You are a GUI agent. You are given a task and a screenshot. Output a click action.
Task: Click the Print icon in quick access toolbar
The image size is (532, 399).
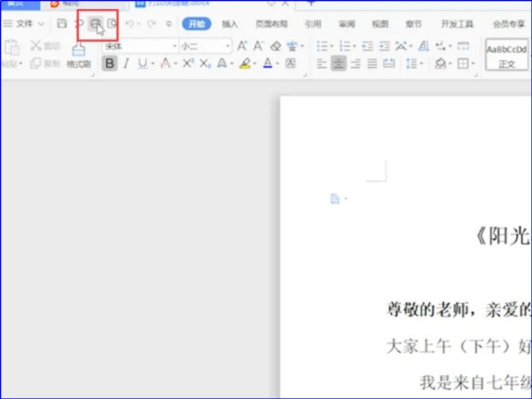[x=93, y=24]
